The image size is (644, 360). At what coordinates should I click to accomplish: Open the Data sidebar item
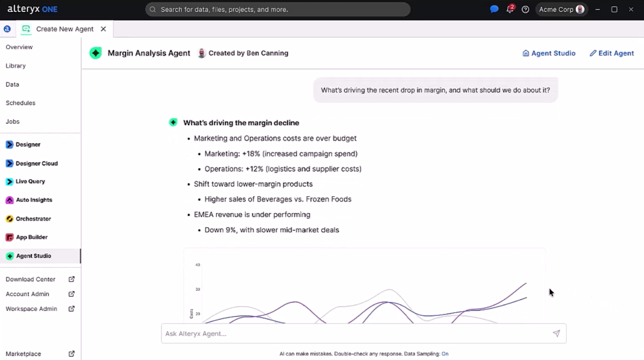click(x=12, y=84)
